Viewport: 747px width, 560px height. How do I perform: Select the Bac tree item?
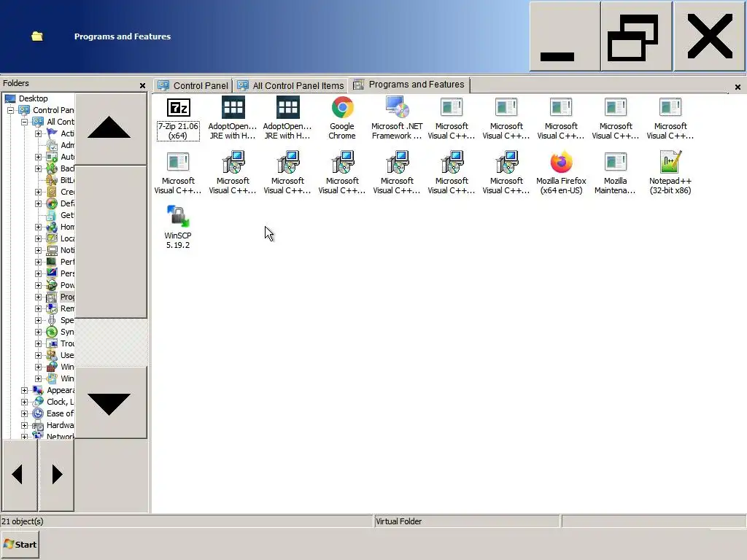[67, 168]
